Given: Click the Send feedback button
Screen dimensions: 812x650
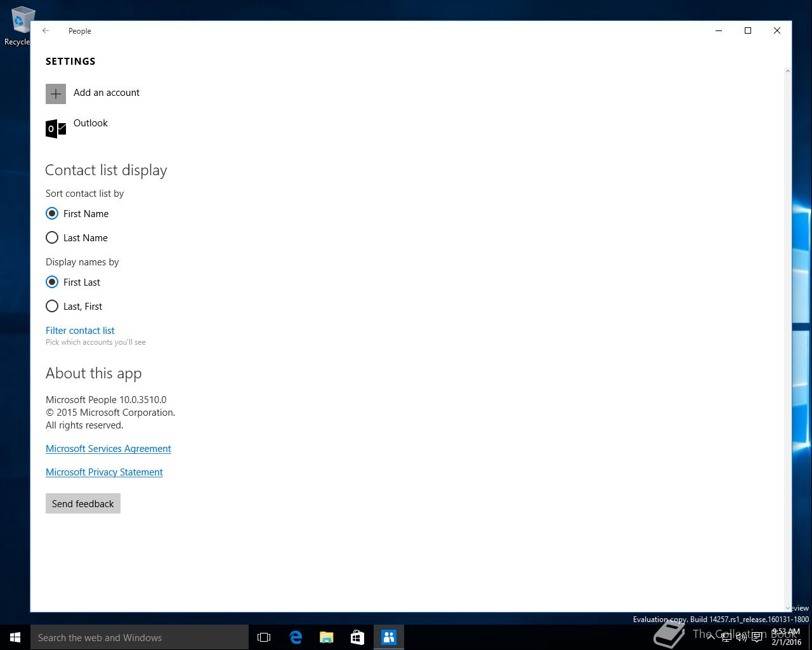Looking at the screenshot, I should tap(83, 503).
